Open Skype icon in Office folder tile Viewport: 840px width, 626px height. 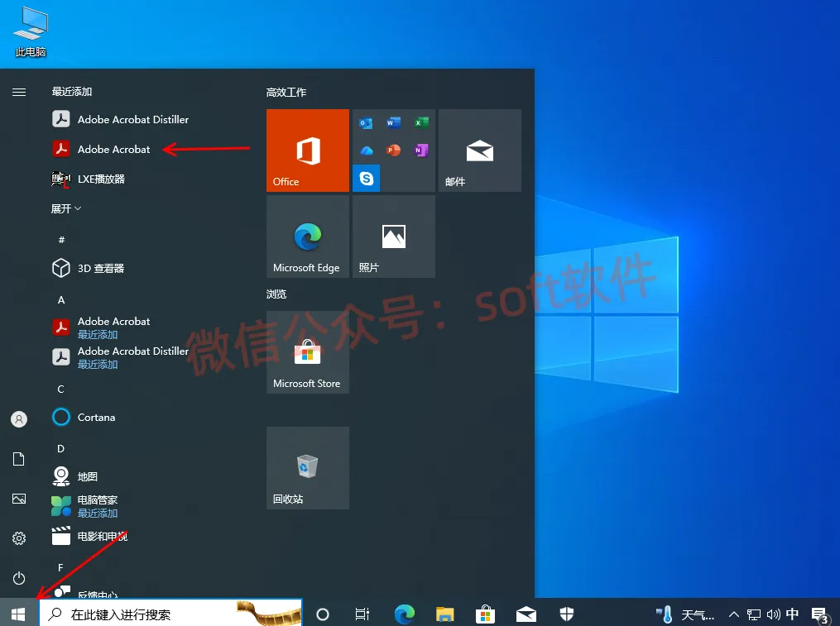click(367, 179)
